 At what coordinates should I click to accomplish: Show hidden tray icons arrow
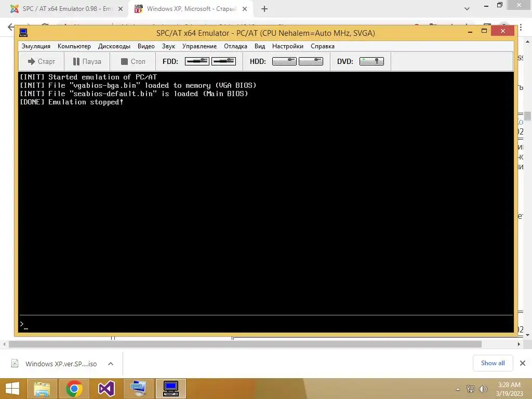click(458, 389)
